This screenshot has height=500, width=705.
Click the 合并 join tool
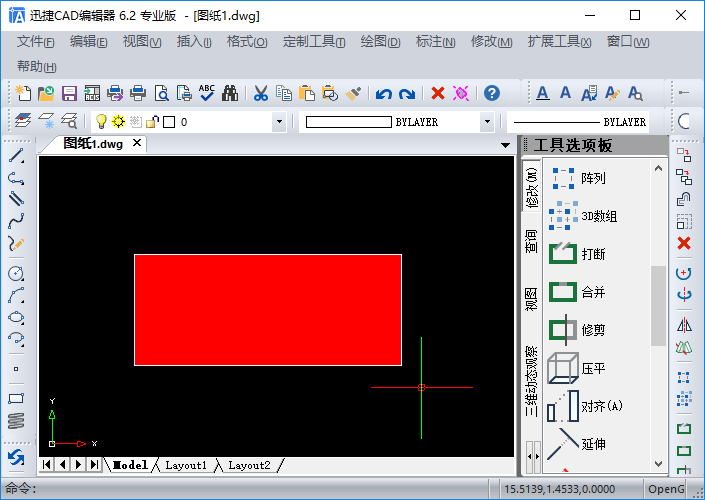coord(577,292)
